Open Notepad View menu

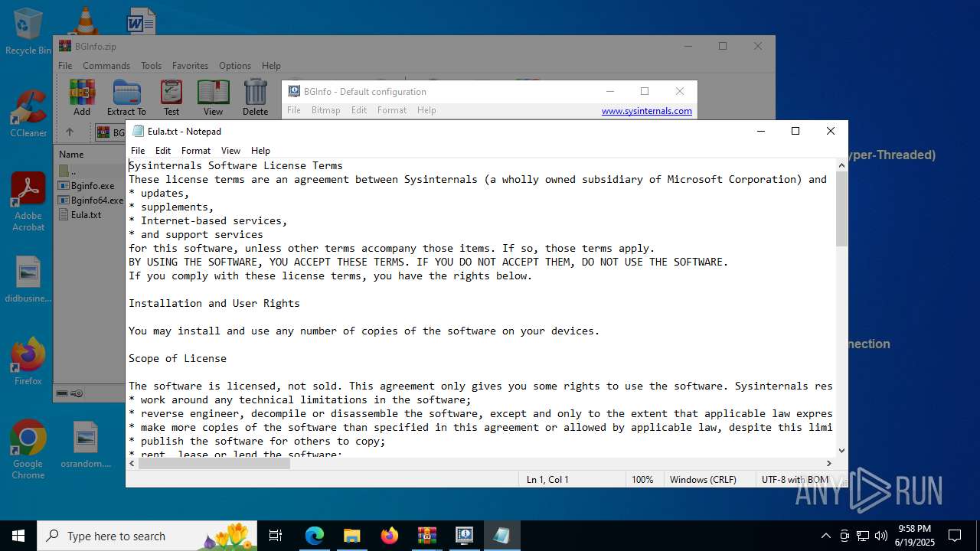coord(230,151)
